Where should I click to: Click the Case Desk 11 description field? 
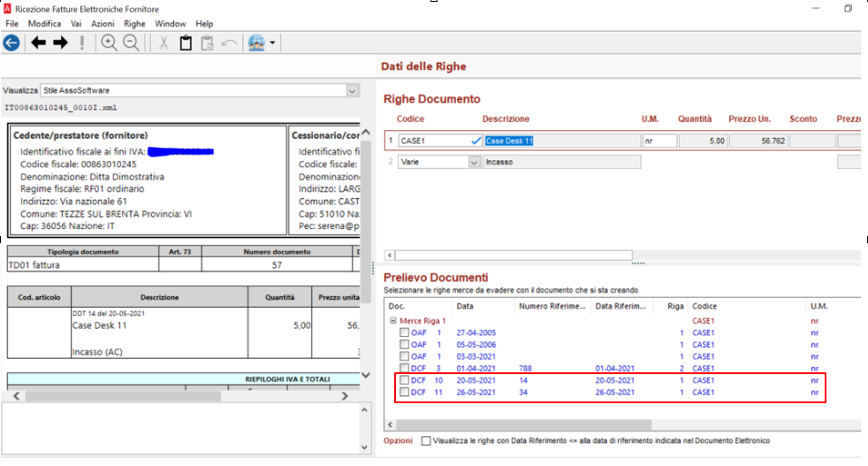tap(561, 141)
